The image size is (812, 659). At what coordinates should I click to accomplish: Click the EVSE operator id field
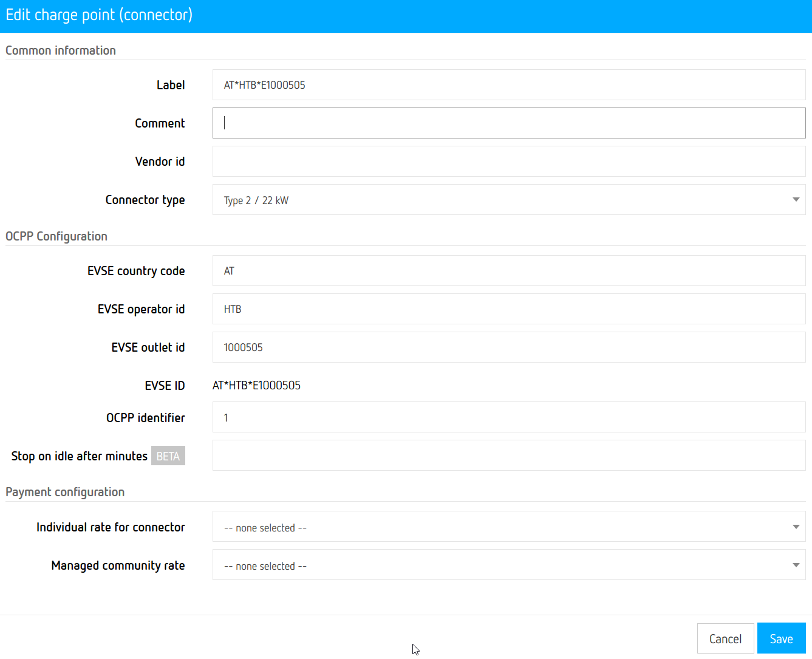pyautogui.click(x=508, y=309)
